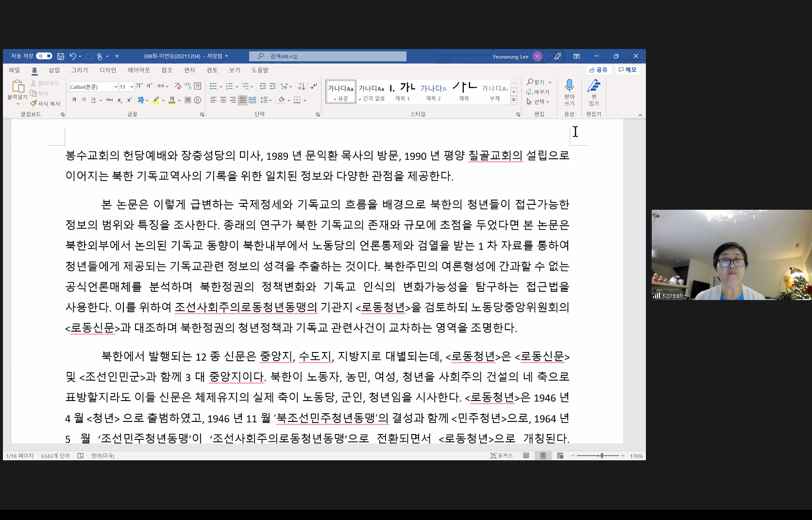The width and height of the screenshot is (812, 520).
Task: Click the Touch/Mouse mode icon
Action: (x=100, y=56)
